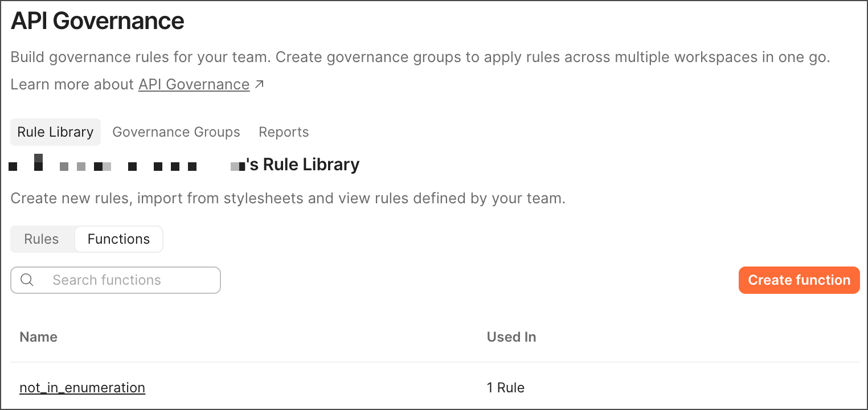Select the Rule Library tab

click(55, 132)
